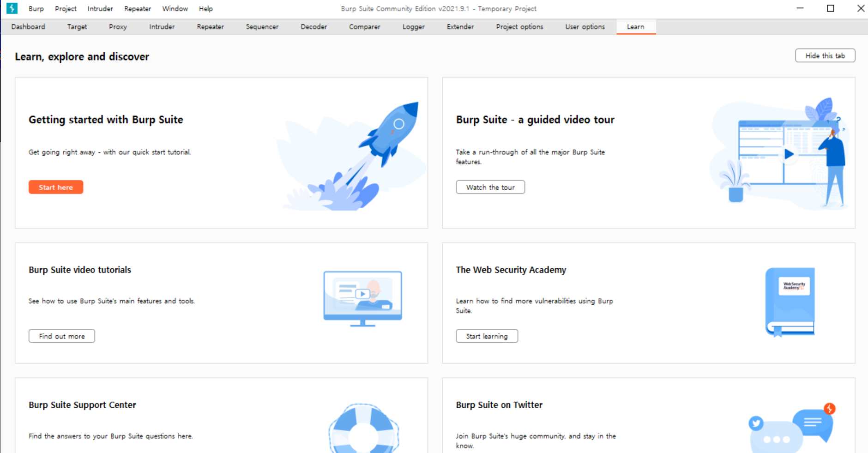Switch to the Decoder tab
The image size is (868, 453).
tap(314, 27)
